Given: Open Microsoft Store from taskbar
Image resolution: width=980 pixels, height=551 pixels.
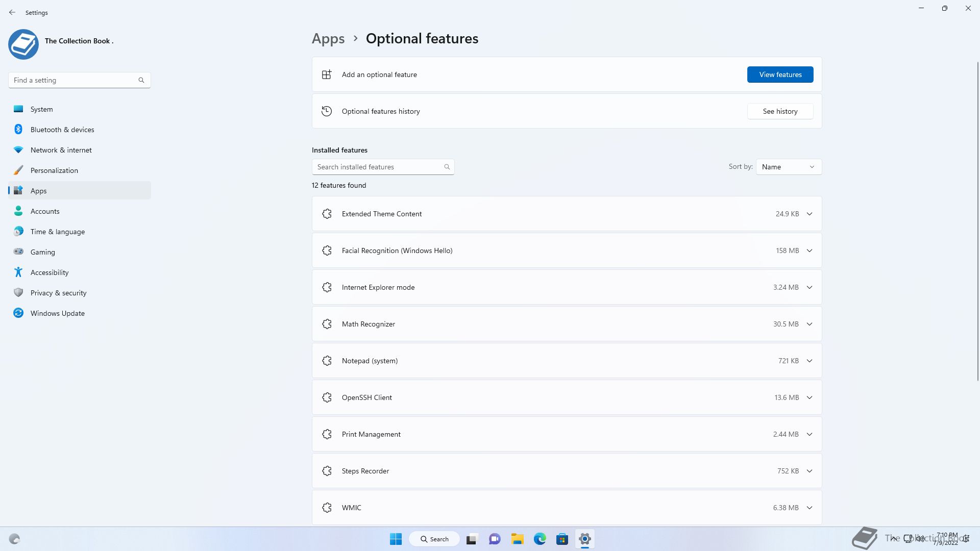Looking at the screenshot, I should (x=562, y=539).
